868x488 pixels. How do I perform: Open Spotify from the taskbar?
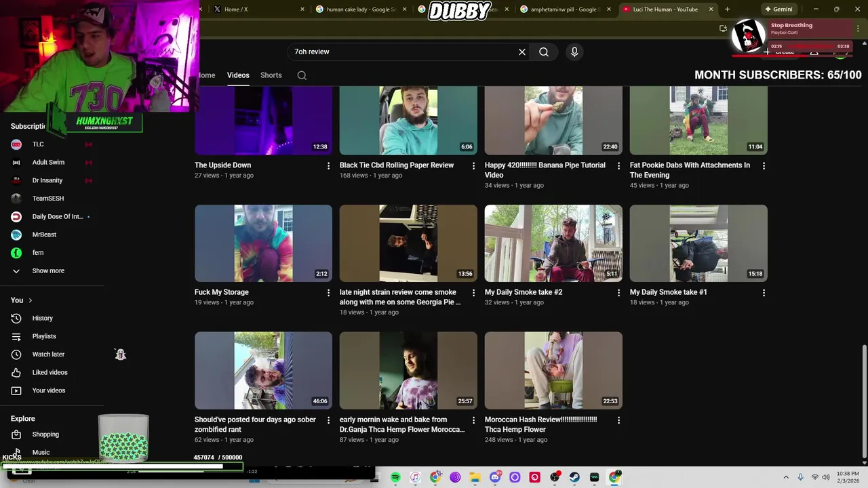(x=395, y=477)
